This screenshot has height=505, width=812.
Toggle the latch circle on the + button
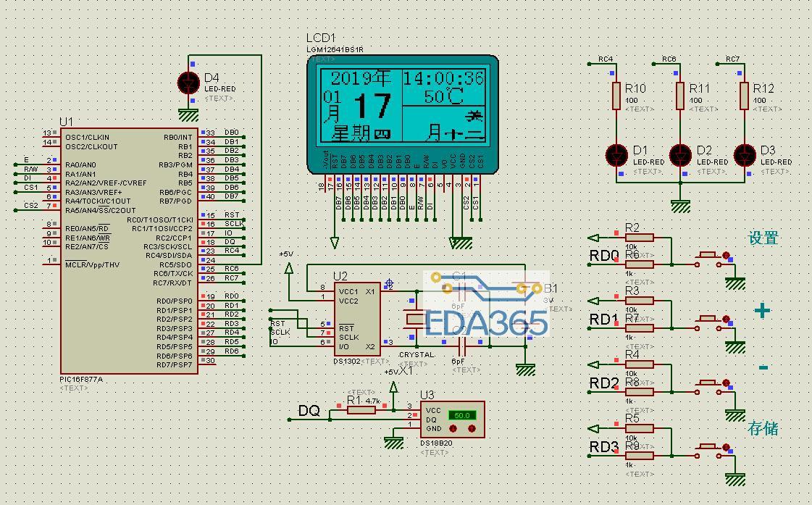point(726,319)
